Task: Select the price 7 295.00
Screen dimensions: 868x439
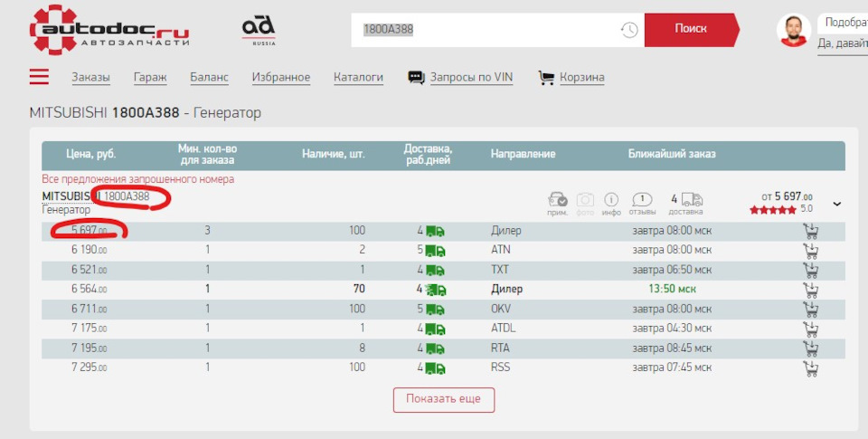Action: click(90, 367)
